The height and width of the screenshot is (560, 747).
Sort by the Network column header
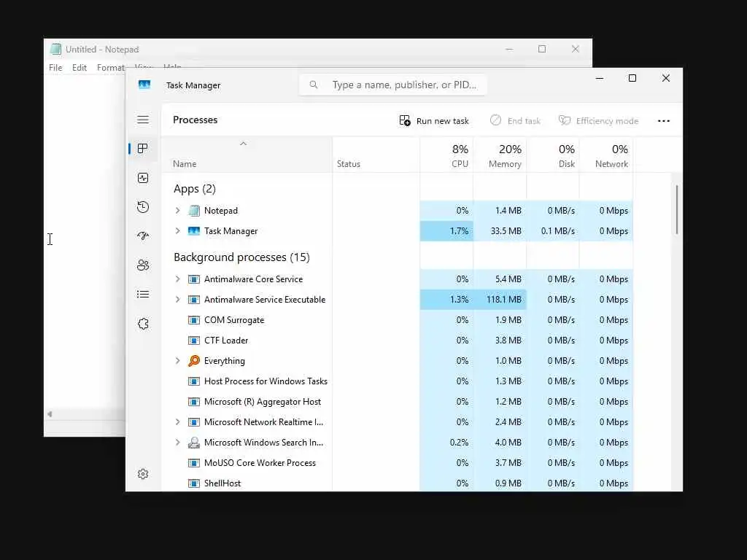pos(606,155)
